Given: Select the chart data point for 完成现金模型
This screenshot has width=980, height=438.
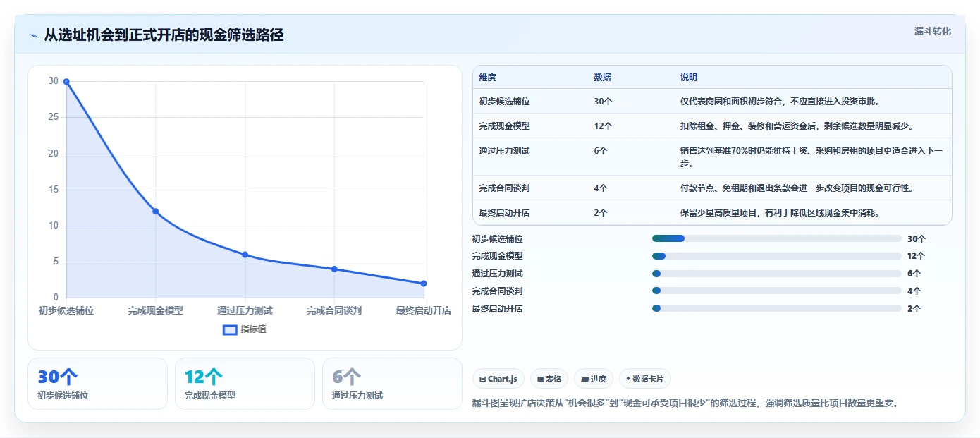Looking at the screenshot, I should tap(156, 212).
